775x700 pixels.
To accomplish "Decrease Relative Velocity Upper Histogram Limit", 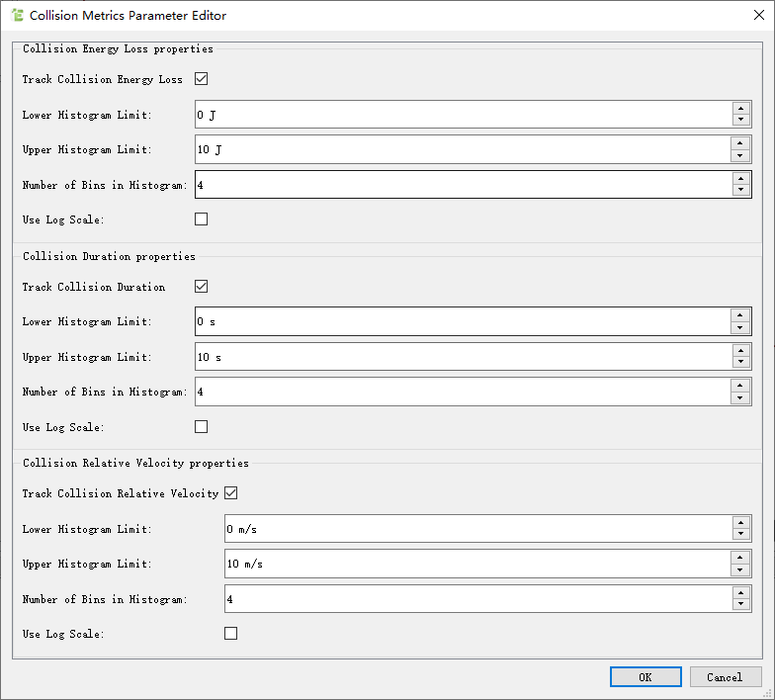I will (741, 569).
